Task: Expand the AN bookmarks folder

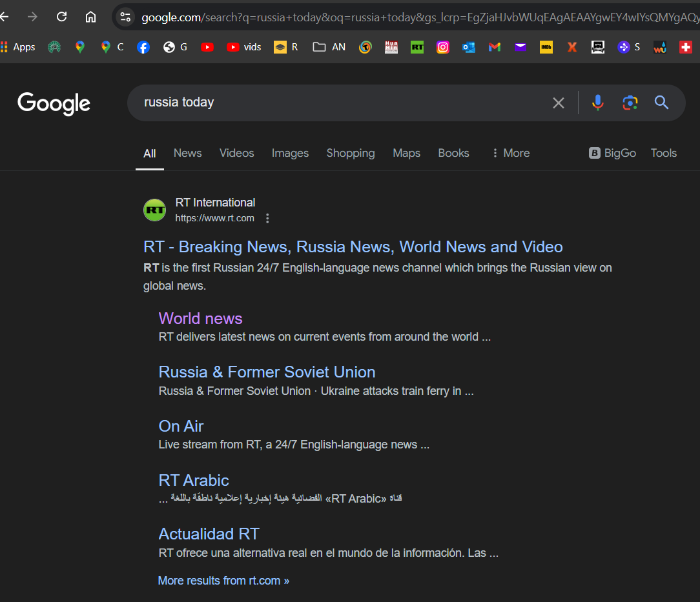Action: 329,47
